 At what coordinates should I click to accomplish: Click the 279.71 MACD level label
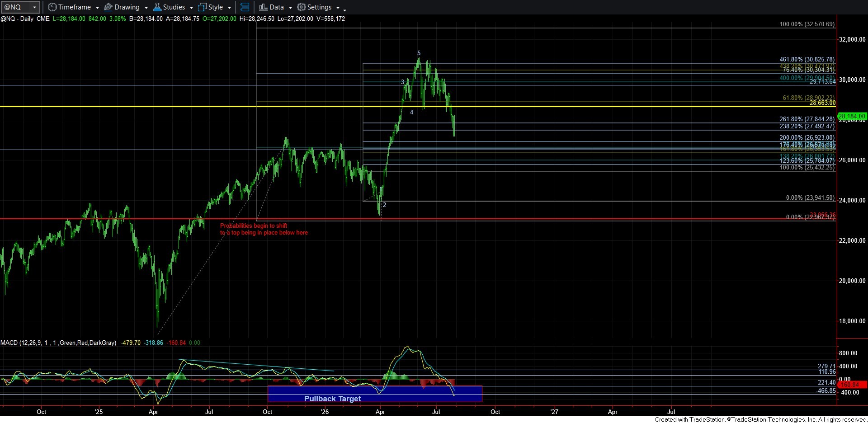827,367
